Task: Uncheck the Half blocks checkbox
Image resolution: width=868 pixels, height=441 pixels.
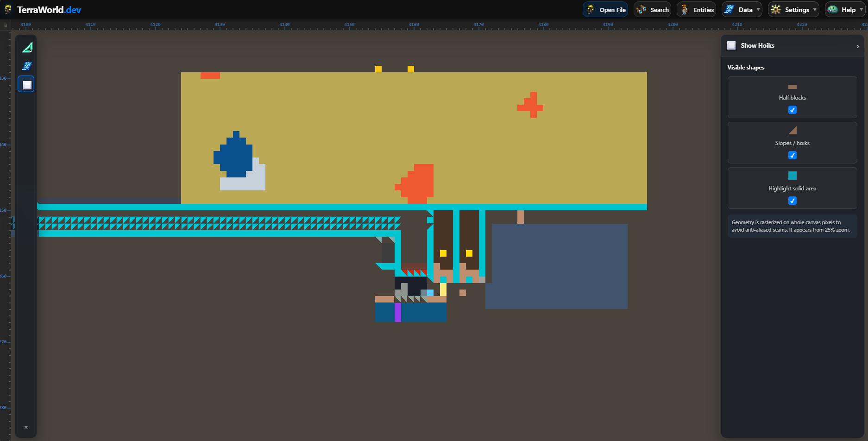Action: 793,110
